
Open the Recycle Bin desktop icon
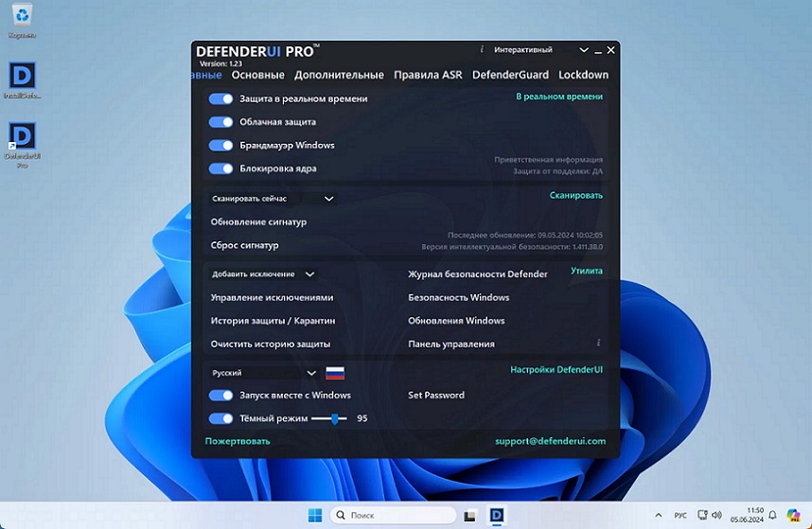pos(22,21)
